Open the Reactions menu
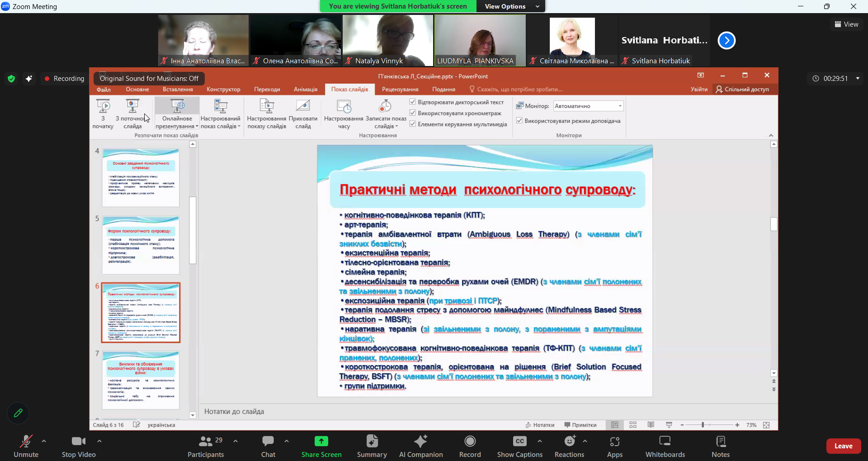The height and width of the screenshot is (461, 868). pyautogui.click(x=569, y=446)
